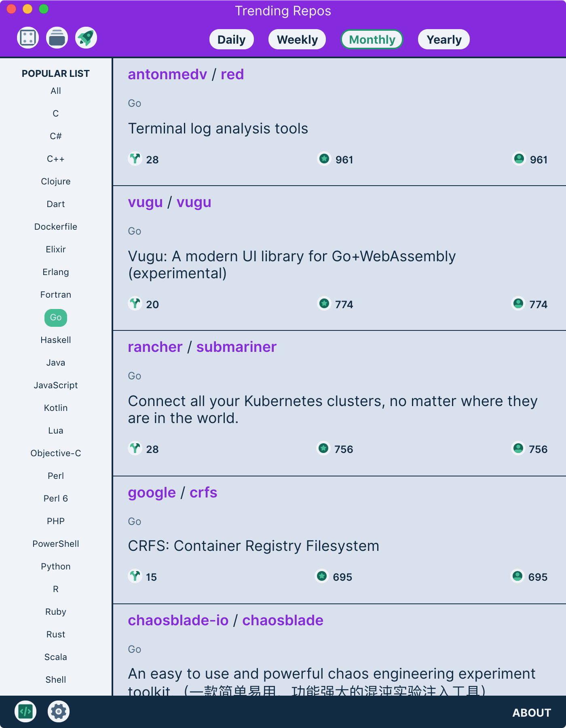Screen dimensions: 566x728
Task: Open the rancher owner link
Action: (x=155, y=347)
